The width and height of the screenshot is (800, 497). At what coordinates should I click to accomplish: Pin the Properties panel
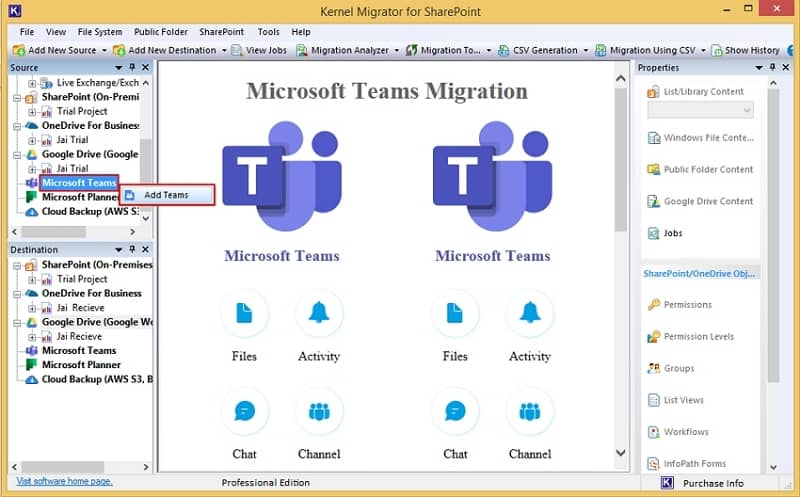coord(772,67)
